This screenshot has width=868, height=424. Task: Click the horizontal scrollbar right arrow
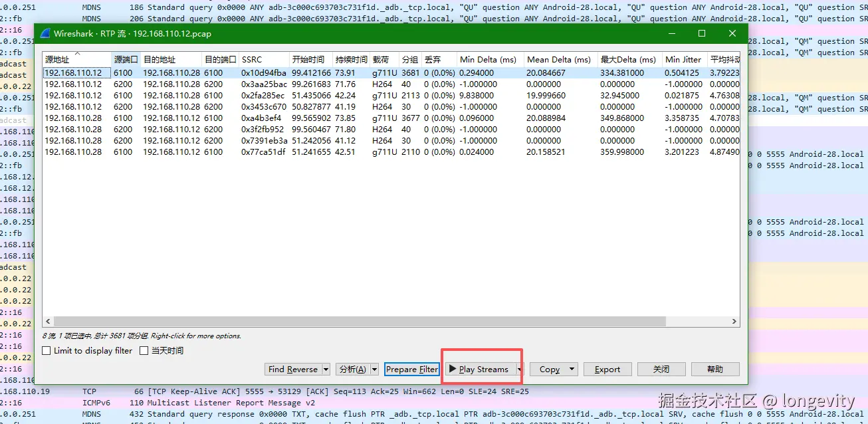(x=734, y=322)
